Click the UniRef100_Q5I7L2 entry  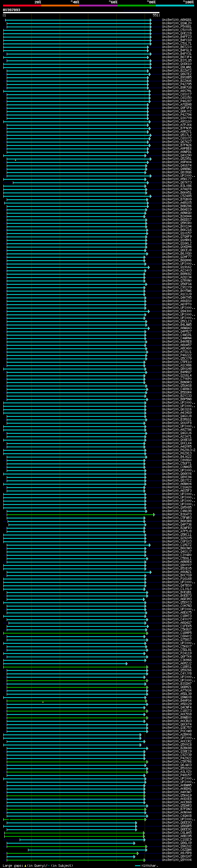point(176,135)
